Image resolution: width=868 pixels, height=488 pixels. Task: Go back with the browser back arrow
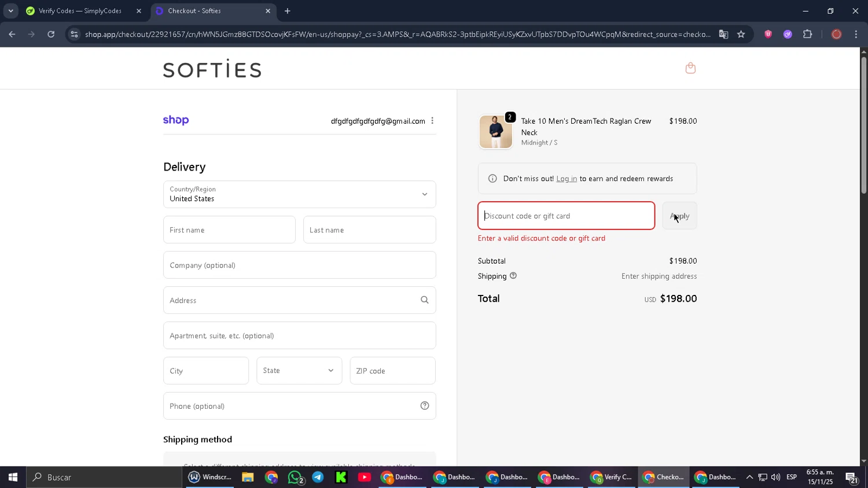click(x=12, y=34)
